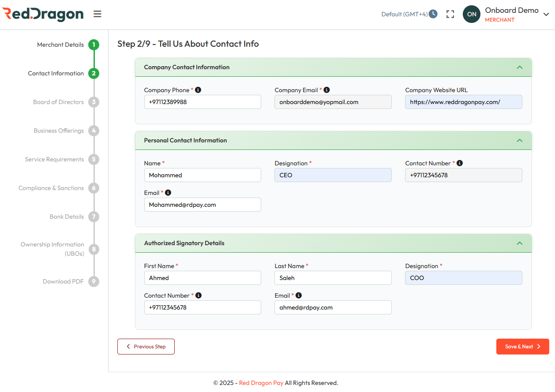Collapse the Authorized Signatory Details section
Viewport: 555px width, 392px height.
coord(519,243)
